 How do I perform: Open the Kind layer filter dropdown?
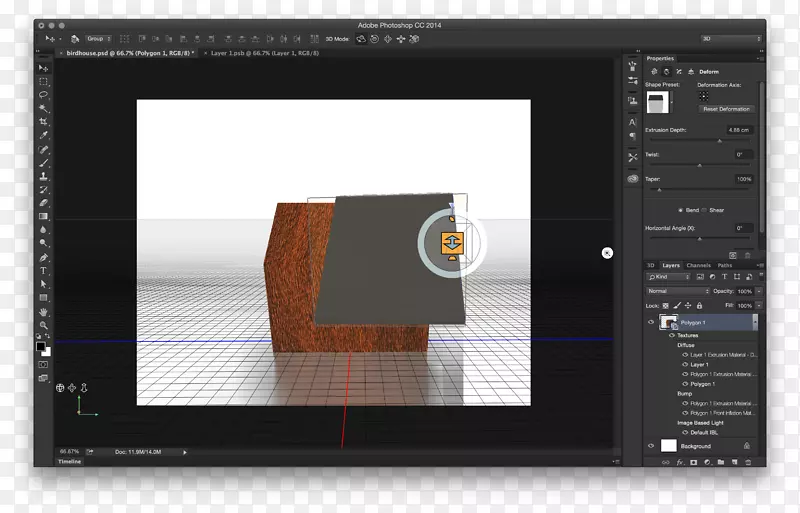click(x=669, y=277)
